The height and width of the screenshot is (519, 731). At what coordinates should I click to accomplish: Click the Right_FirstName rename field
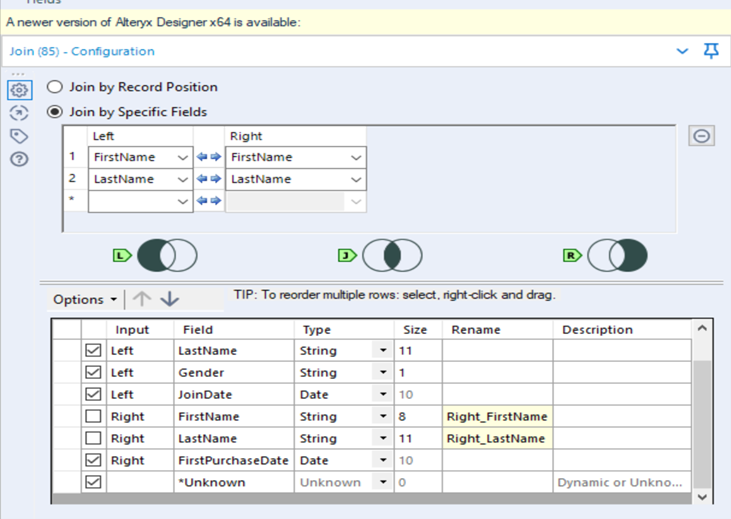[x=497, y=417]
